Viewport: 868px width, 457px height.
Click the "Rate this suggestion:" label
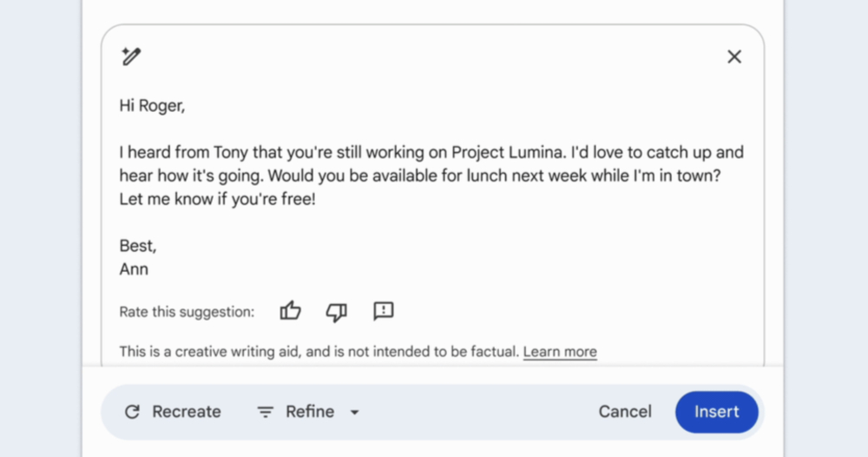pos(187,312)
